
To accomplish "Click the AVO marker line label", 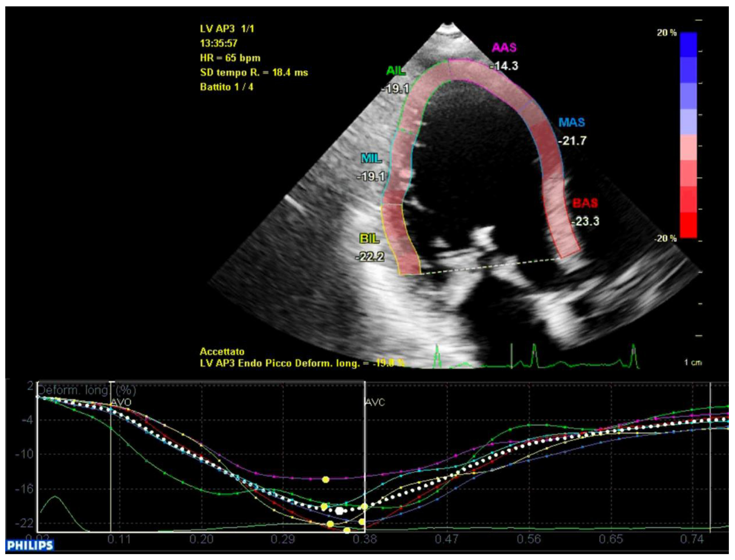I will pyautogui.click(x=121, y=402).
